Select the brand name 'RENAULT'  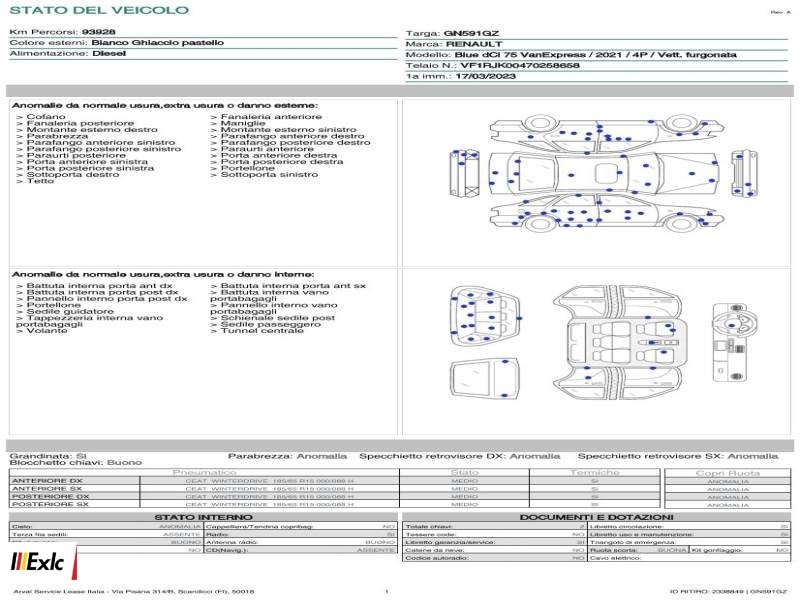pos(474,44)
